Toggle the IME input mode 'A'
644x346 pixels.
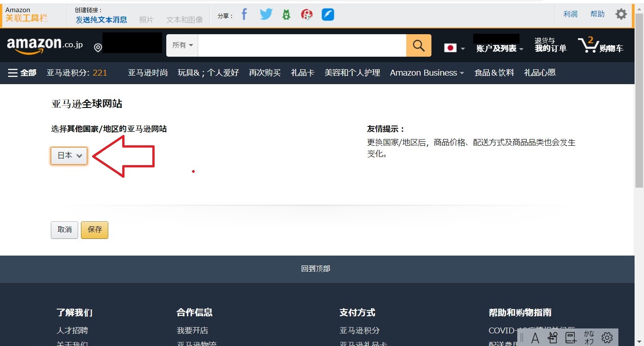[535, 337]
